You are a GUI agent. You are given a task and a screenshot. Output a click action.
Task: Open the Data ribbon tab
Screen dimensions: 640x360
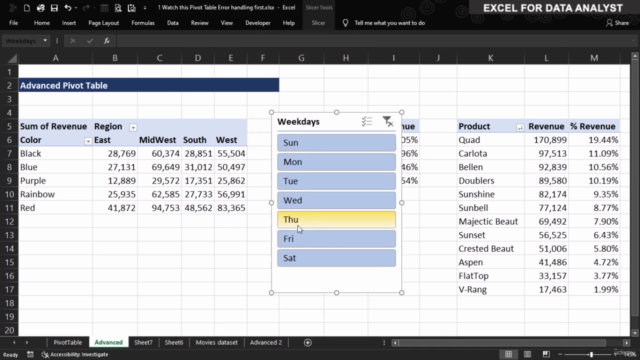173,23
